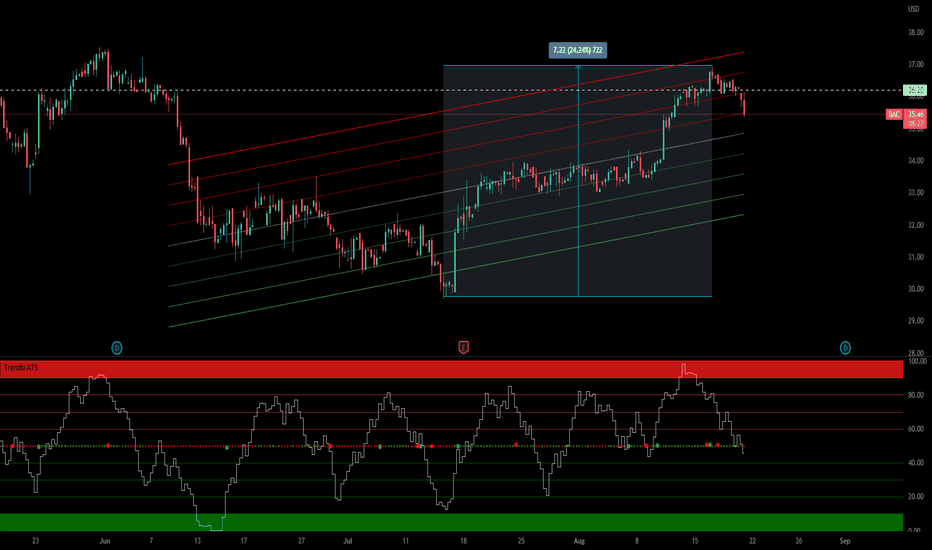This screenshot has width=932, height=550.
Task: Click the 23 date on time axis
Action: 36,541
